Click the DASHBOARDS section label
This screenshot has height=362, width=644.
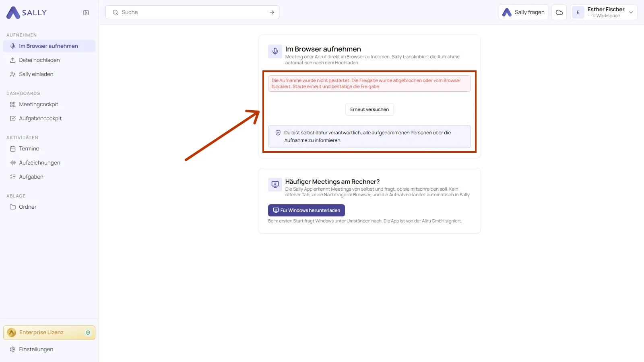[x=23, y=93]
